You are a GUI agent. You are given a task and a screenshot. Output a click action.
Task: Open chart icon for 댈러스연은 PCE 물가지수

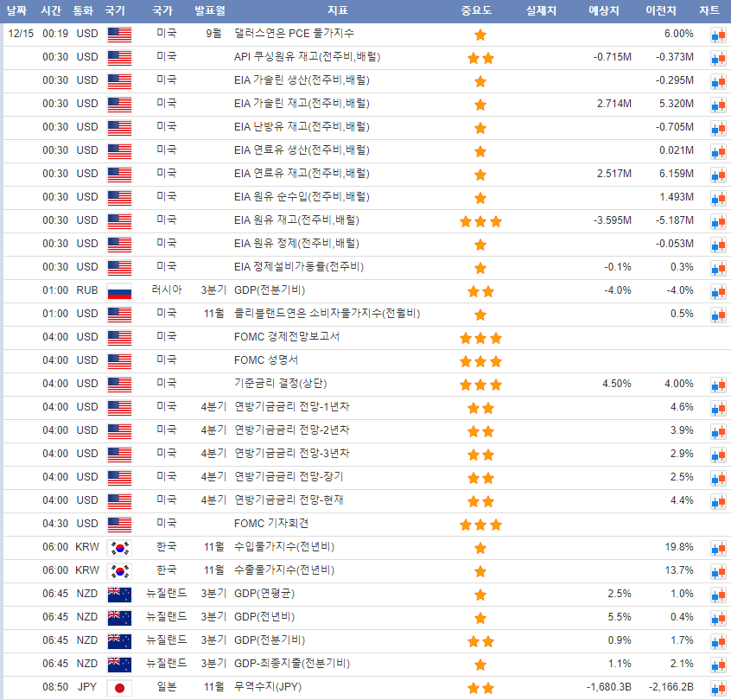[x=717, y=35]
